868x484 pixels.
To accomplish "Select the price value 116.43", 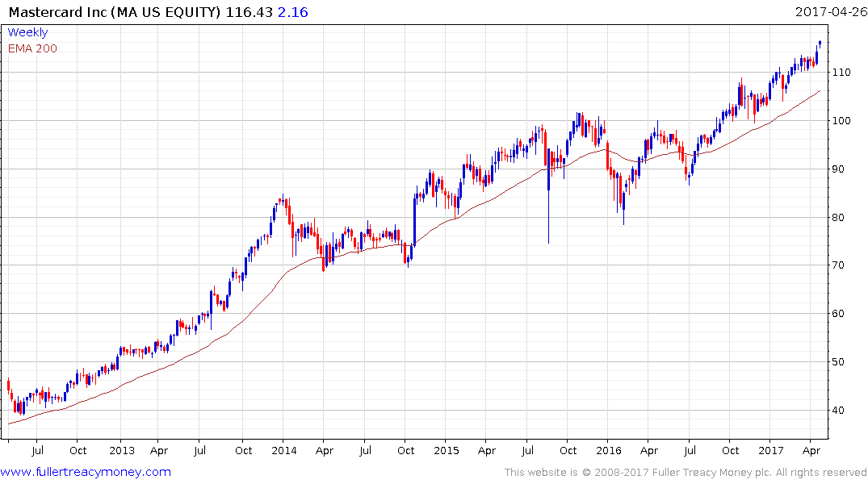I will click(x=249, y=12).
